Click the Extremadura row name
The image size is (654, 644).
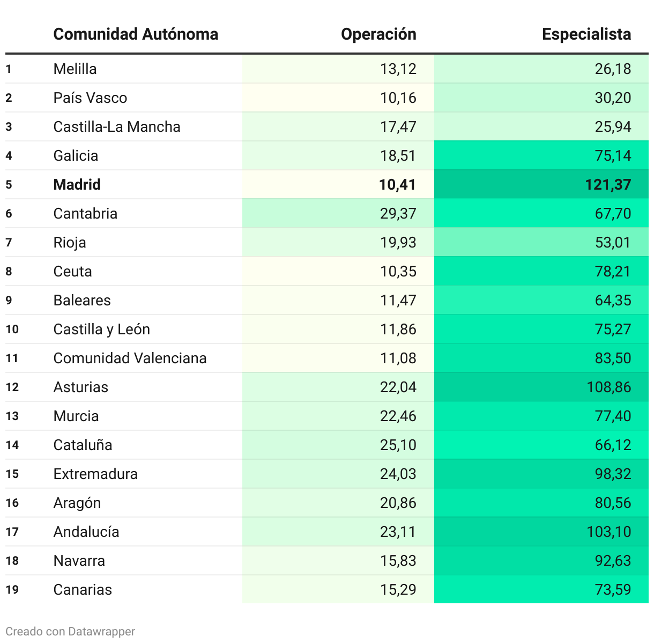(x=95, y=474)
